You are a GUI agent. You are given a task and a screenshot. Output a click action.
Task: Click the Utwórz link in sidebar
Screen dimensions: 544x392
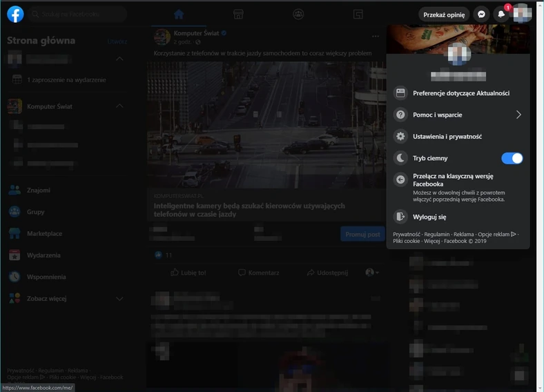coord(117,41)
